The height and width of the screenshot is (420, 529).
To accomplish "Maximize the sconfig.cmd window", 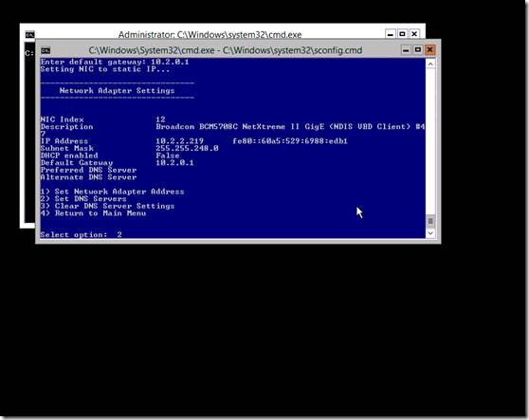I will (418, 50).
